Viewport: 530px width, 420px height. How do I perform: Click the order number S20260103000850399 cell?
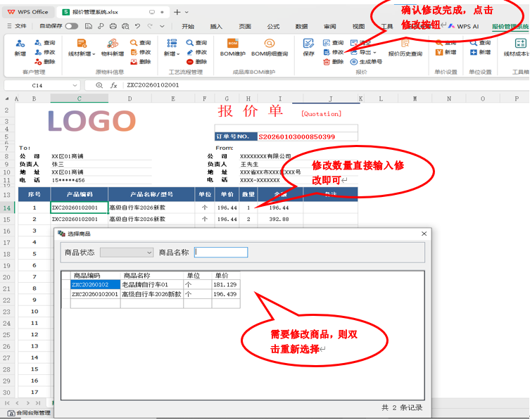pos(308,136)
